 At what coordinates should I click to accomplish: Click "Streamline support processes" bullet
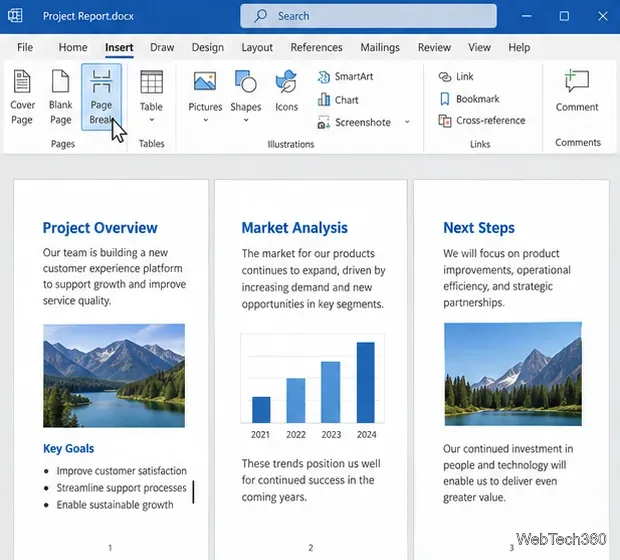tap(121, 488)
